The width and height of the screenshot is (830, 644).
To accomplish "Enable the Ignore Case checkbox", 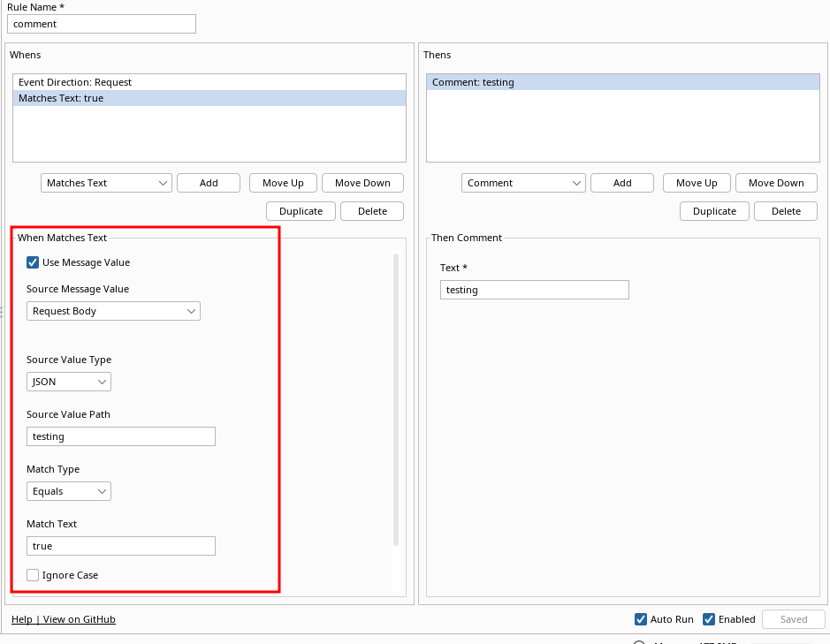I will 33,575.
